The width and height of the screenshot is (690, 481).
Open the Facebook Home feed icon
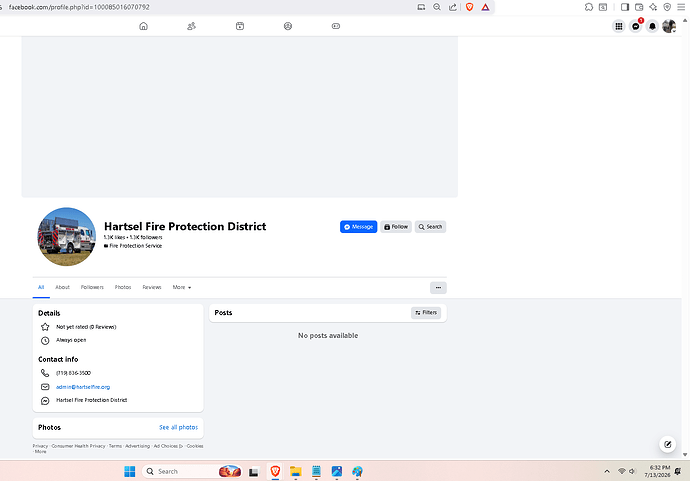[x=143, y=26]
